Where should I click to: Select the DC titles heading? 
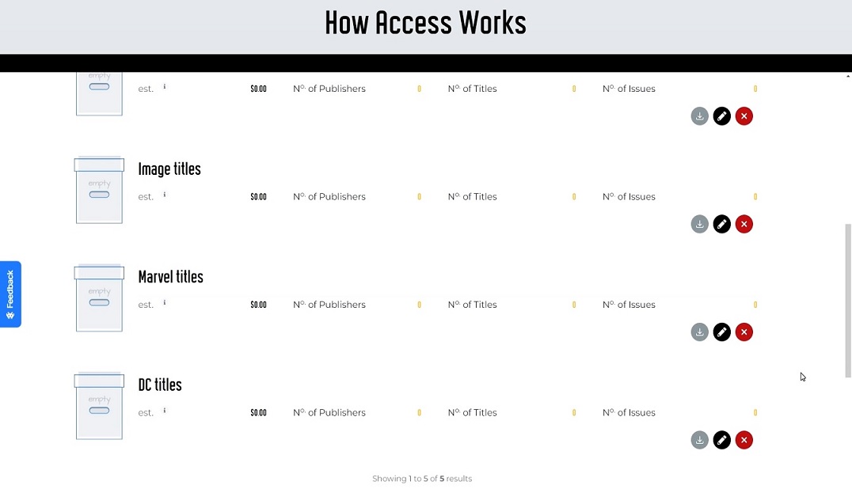coord(160,385)
